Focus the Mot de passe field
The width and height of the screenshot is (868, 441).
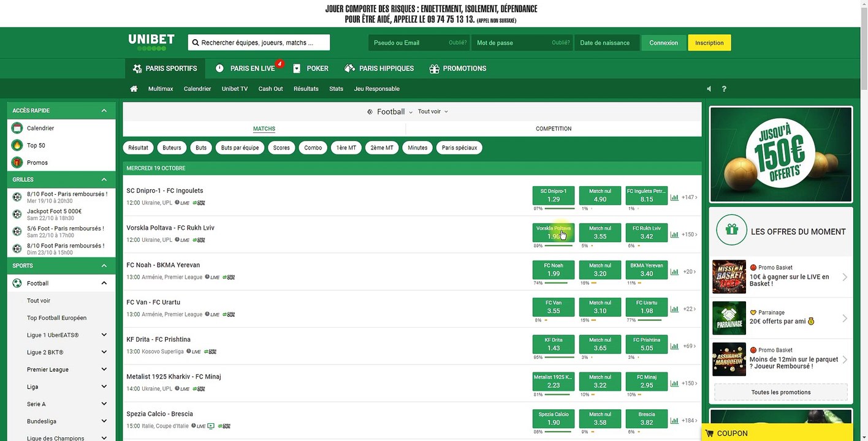click(x=522, y=43)
